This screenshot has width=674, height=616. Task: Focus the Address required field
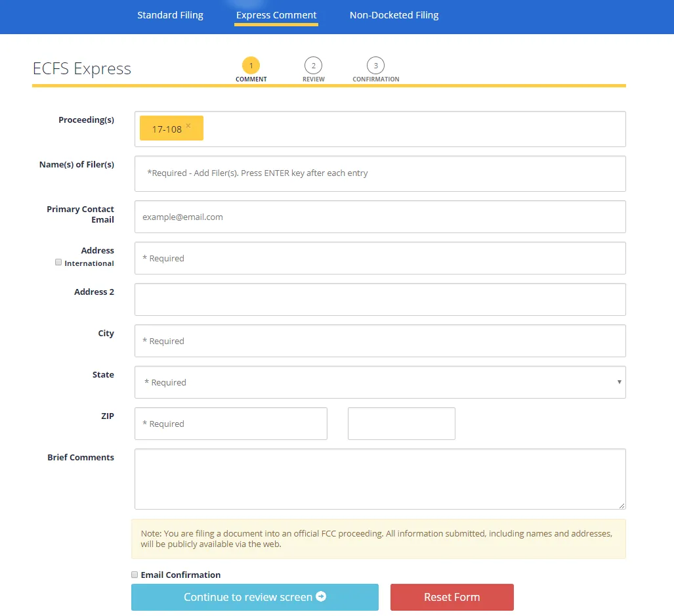(x=380, y=258)
